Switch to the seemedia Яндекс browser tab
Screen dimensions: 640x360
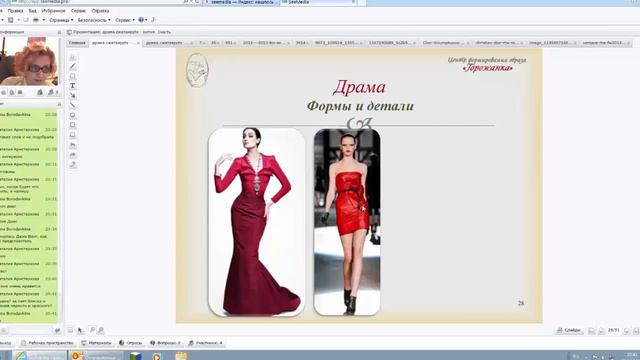tap(241, 2)
